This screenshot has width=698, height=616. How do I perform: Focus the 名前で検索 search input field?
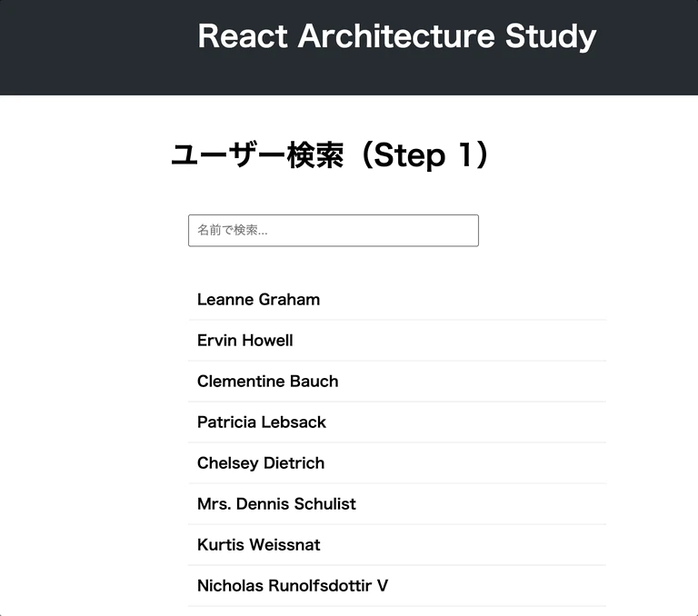[333, 231]
